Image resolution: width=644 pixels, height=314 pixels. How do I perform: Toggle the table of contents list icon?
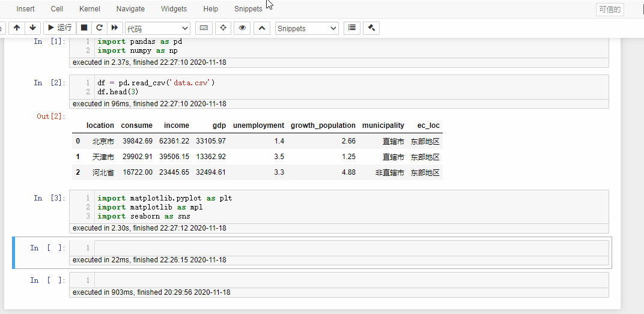point(352,28)
